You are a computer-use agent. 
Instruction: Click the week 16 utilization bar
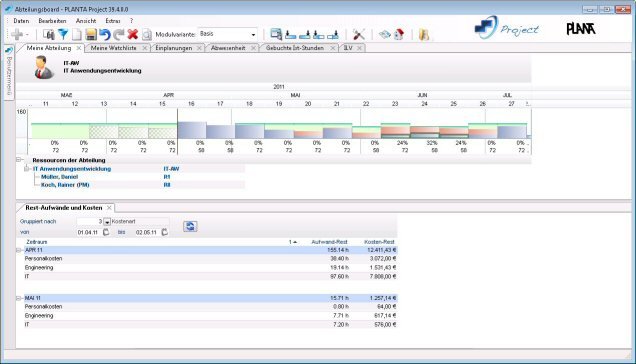pos(192,130)
